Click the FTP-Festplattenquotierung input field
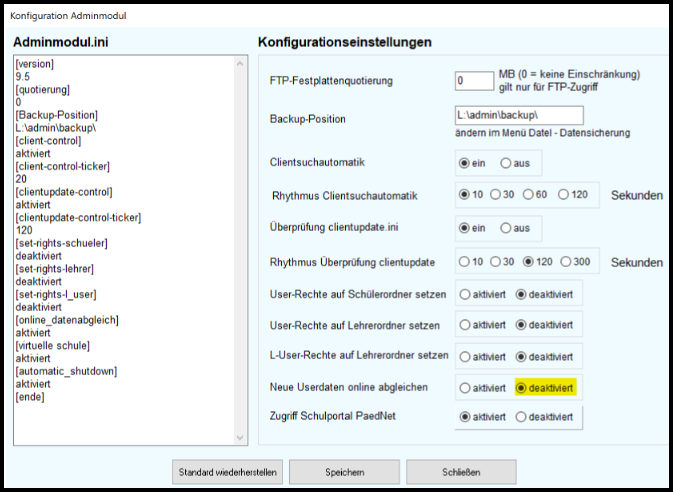Viewport: 673px width, 492px height. [x=473, y=81]
